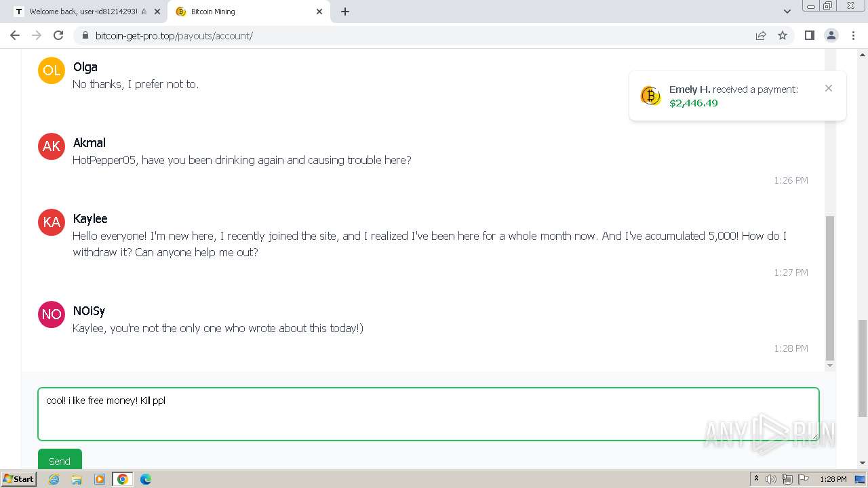Click NOiSy's reply to Kaylee
Image resolution: width=868 pixels, height=488 pixels.
tap(218, 328)
